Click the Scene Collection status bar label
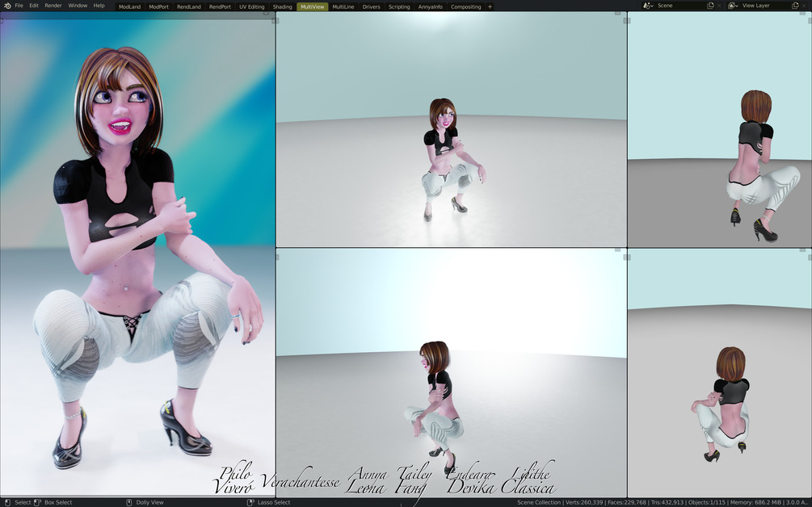The width and height of the screenshot is (812, 507). click(539, 502)
